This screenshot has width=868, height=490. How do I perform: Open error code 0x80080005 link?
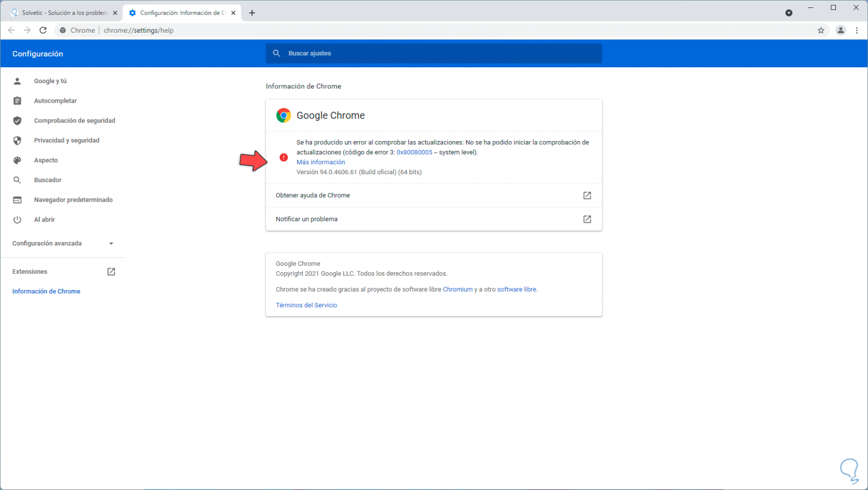(415, 152)
